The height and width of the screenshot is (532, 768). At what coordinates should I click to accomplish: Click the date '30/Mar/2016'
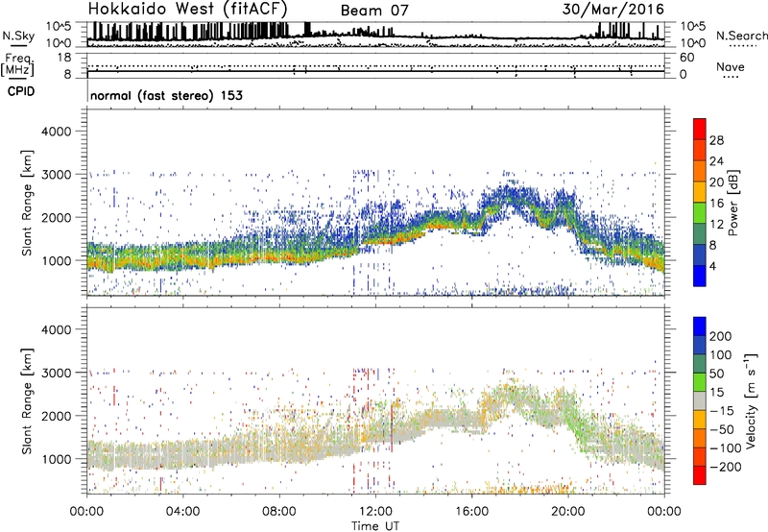tap(613, 9)
